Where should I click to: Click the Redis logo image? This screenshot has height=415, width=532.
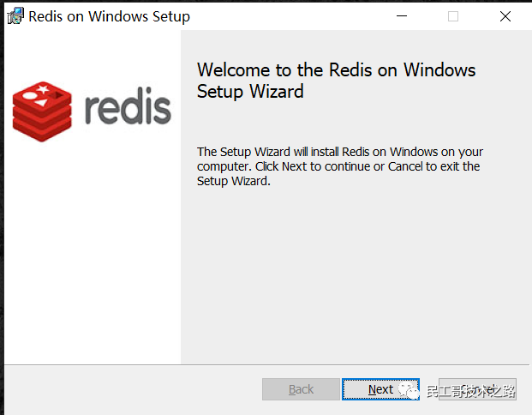92,111
